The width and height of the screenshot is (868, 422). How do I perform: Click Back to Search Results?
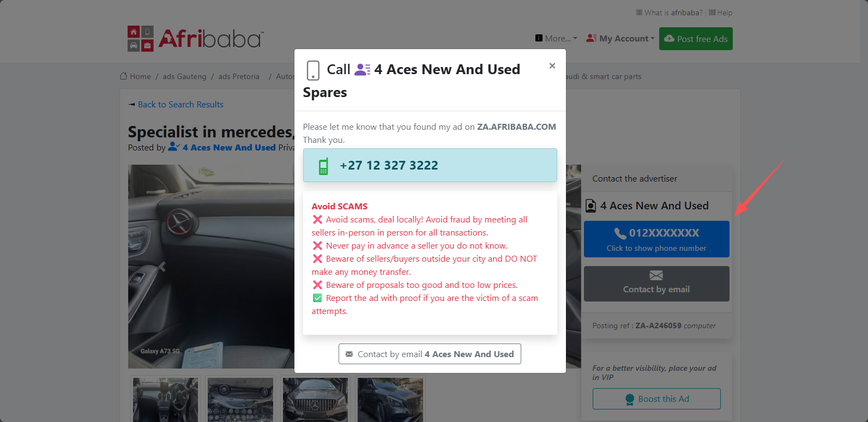[x=180, y=104]
